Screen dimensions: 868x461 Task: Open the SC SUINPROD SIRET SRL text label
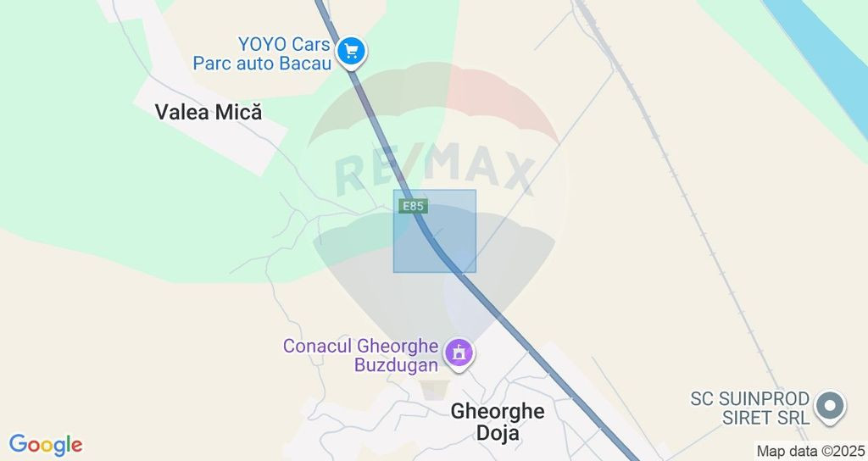pyautogui.click(x=750, y=408)
